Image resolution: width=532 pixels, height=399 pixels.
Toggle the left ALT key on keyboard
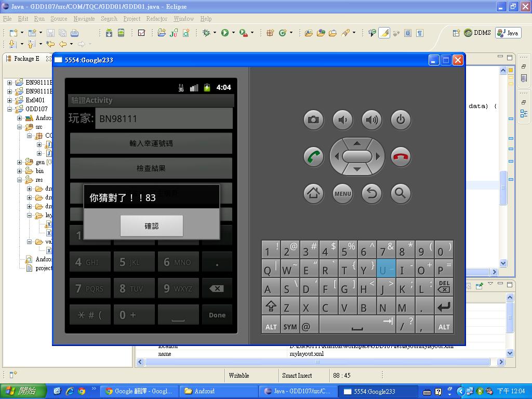tap(271, 327)
